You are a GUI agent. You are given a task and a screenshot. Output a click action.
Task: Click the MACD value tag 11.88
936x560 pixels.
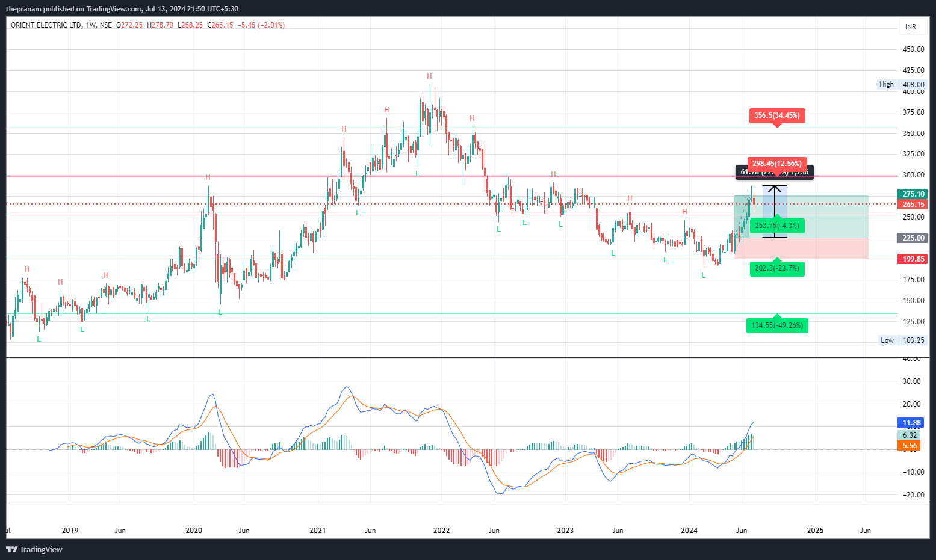[x=912, y=423]
